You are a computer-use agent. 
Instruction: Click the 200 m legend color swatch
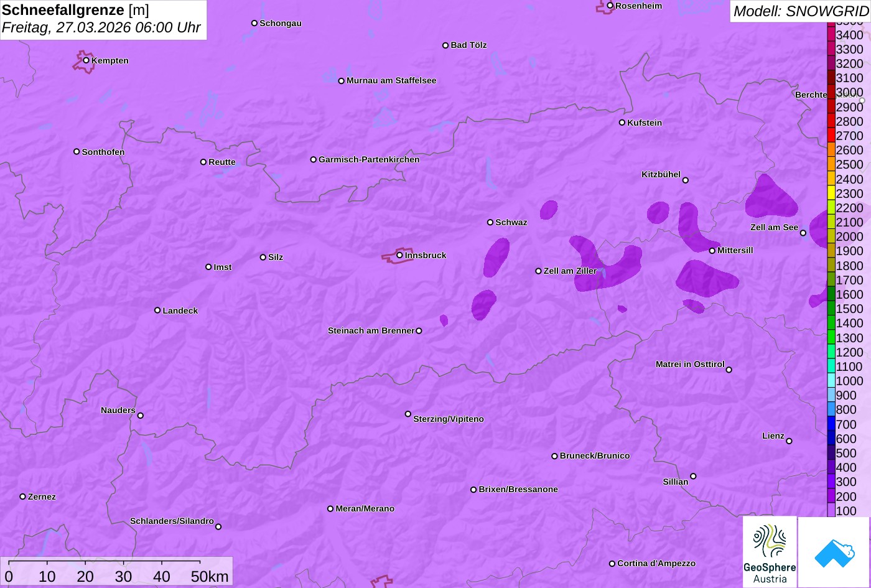pyautogui.click(x=831, y=496)
